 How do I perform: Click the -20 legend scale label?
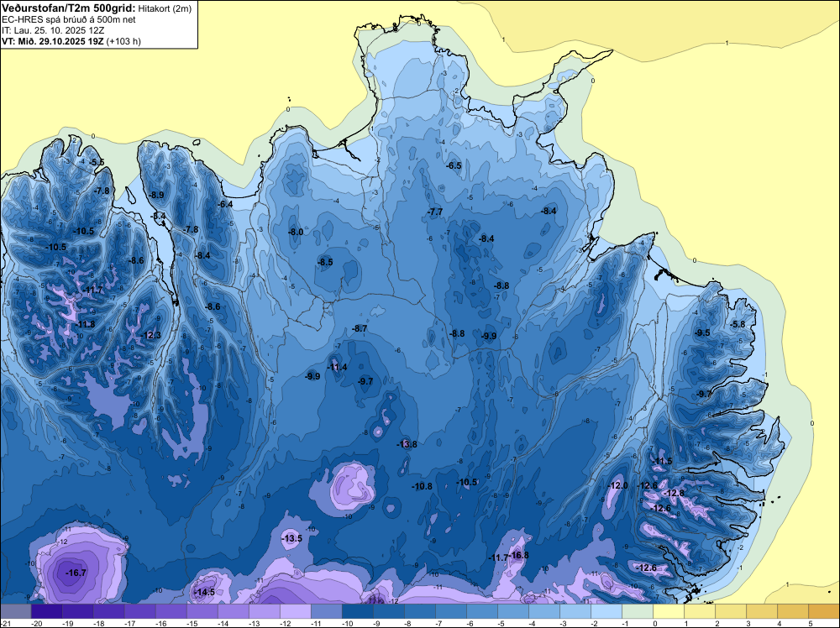tap(36, 623)
